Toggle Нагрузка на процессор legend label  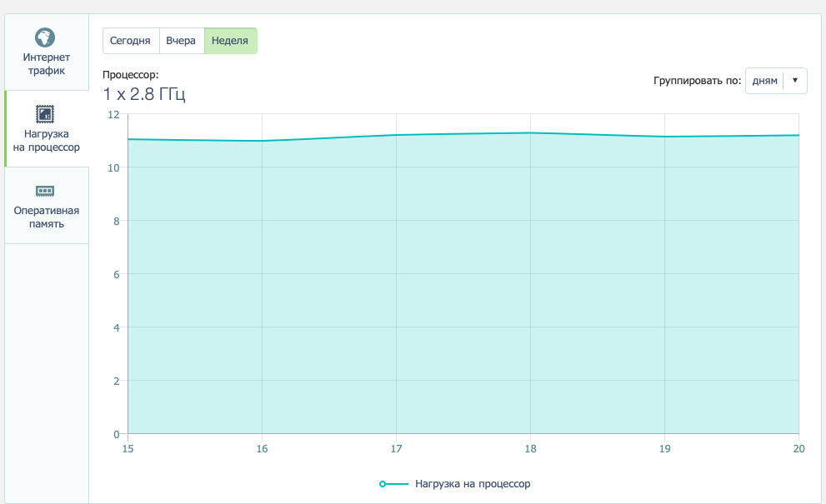pyautogui.click(x=473, y=484)
